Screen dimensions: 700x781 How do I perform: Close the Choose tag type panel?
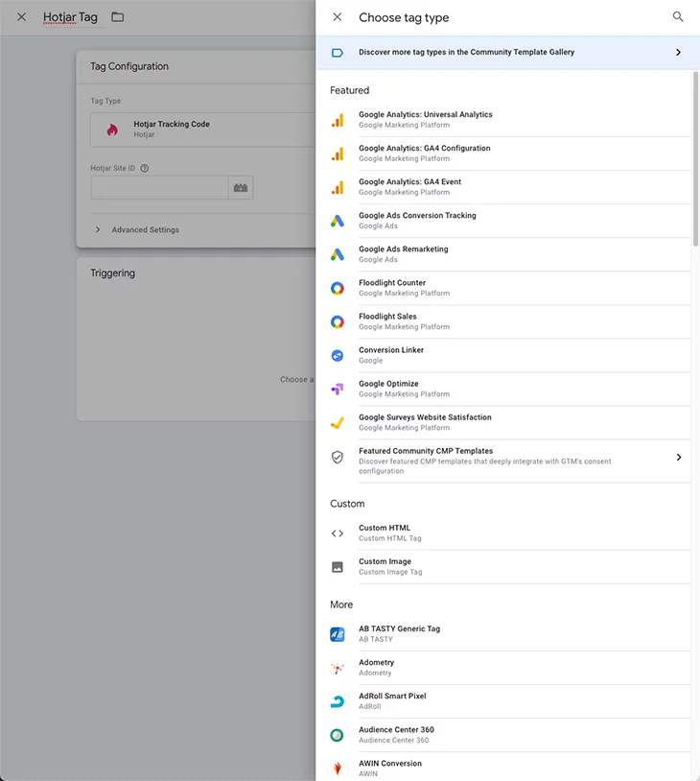point(338,17)
